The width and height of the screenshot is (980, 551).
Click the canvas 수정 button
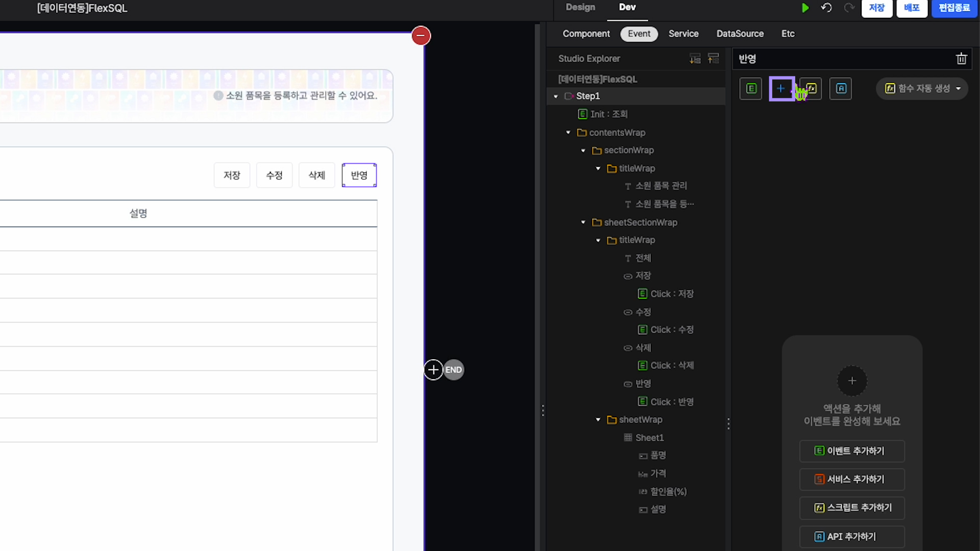274,176
